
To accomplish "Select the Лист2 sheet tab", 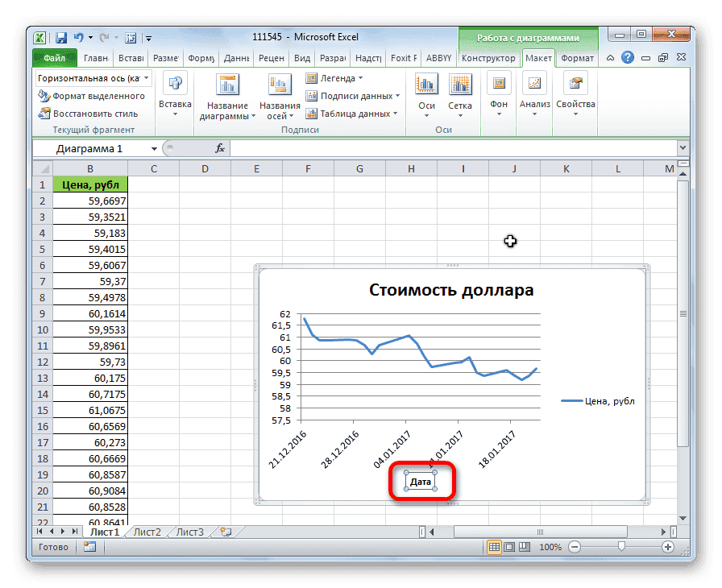I will pyautogui.click(x=149, y=532).
